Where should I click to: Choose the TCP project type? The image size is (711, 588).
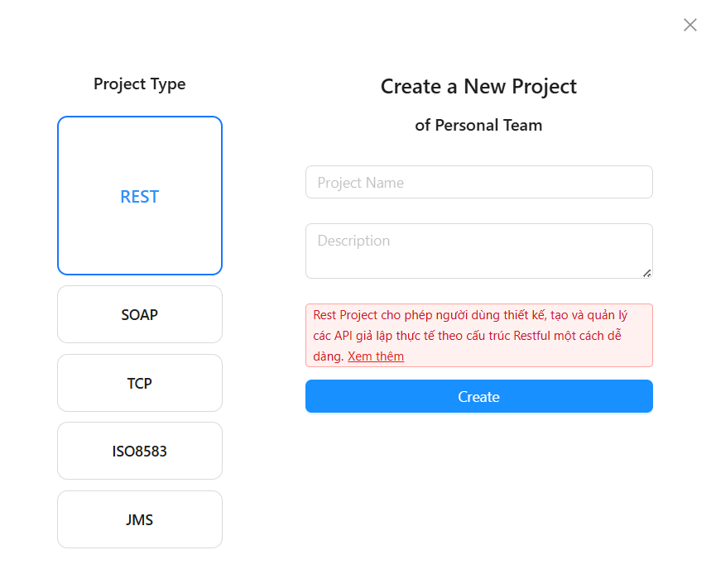click(139, 383)
